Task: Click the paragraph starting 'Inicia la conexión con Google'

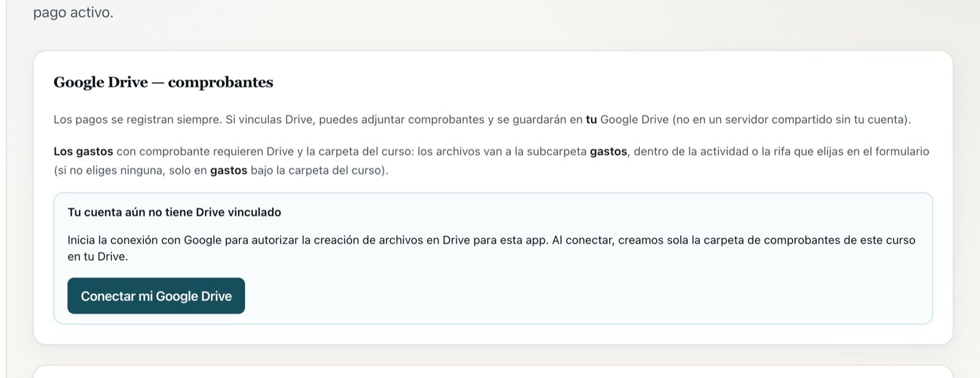Action: coord(491,248)
